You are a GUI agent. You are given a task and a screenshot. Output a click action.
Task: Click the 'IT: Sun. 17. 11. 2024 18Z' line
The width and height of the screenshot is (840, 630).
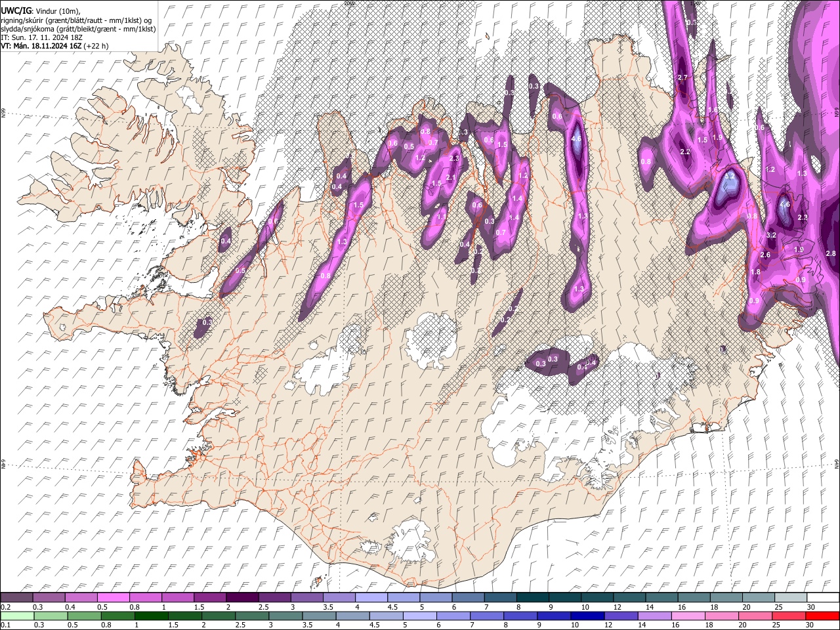tap(41, 37)
